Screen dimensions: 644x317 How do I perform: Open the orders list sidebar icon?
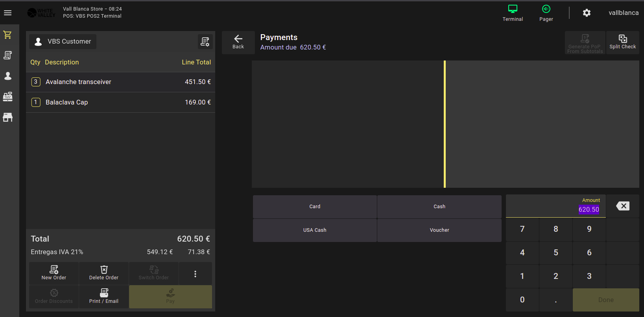[8, 55]
